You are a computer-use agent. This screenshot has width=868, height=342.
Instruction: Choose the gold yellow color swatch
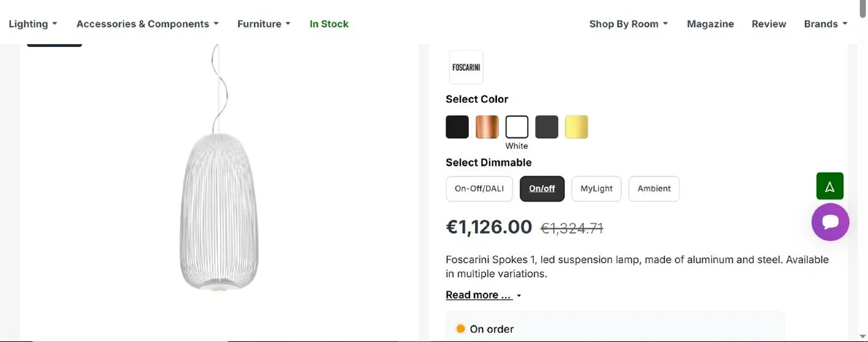(576, 127)
